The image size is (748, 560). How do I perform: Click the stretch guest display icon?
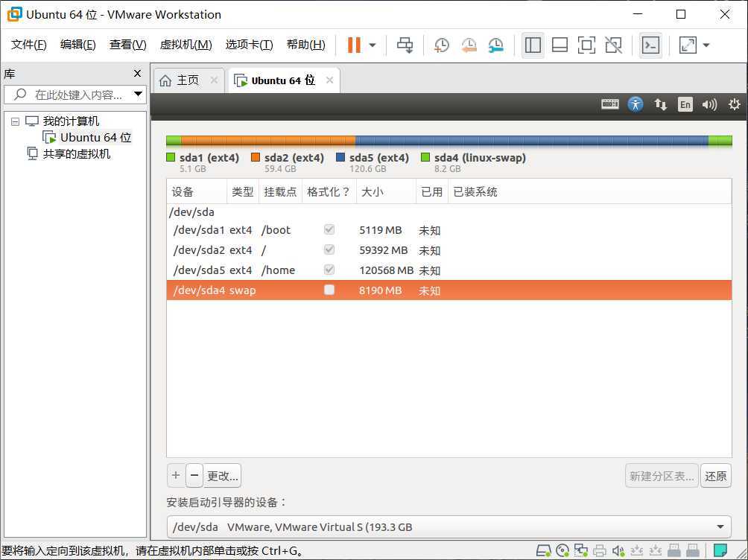[688, 45]
